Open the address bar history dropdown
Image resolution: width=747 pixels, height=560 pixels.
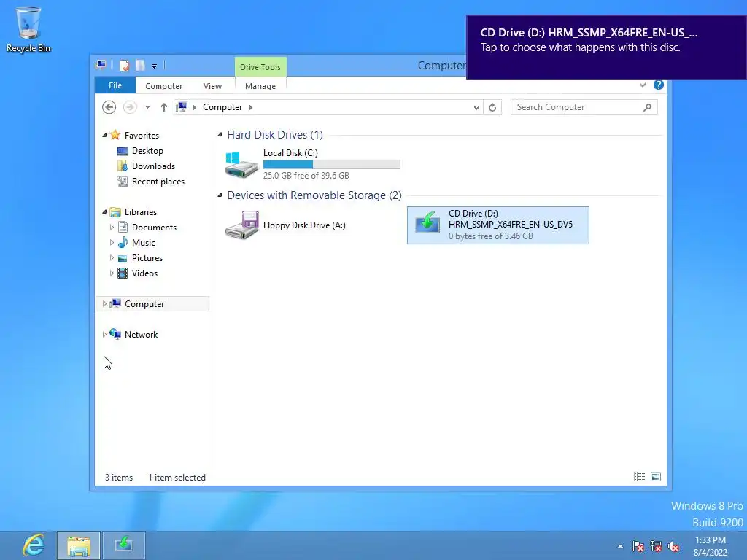click(476, 108)
